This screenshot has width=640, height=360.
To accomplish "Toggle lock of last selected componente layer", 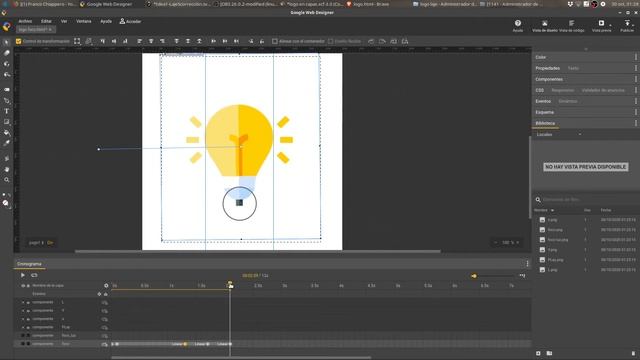I will (28, 344).
